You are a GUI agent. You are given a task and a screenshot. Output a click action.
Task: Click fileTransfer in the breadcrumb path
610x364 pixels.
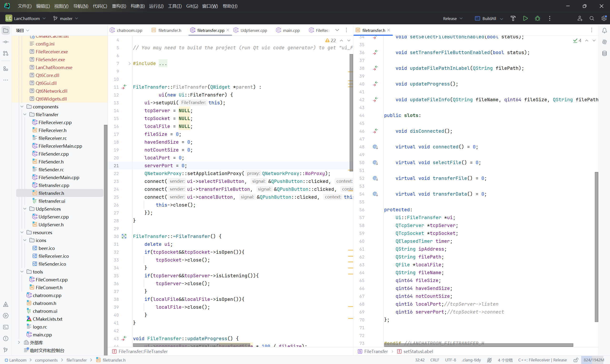click(76, 360)
